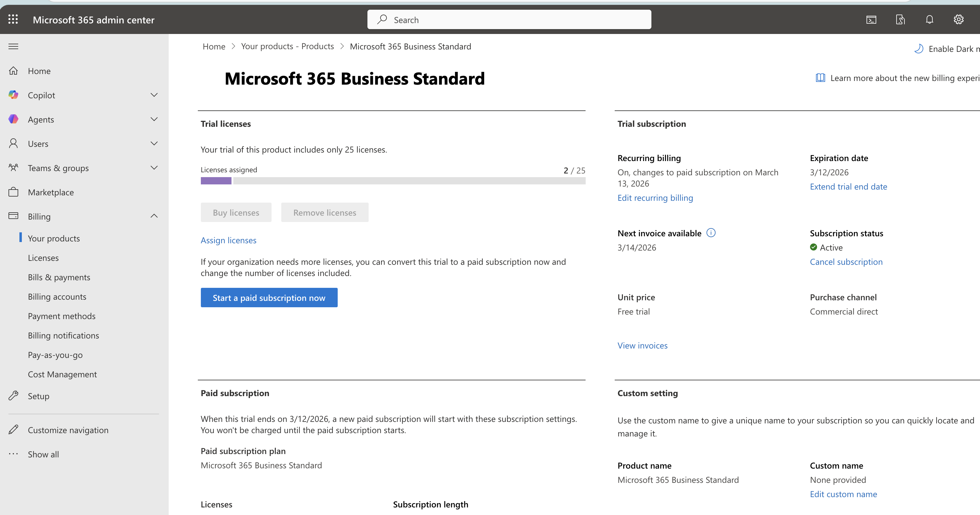980x515 pixels.
Task: Expand the Agents menu chevron
Action: [154, 119]
